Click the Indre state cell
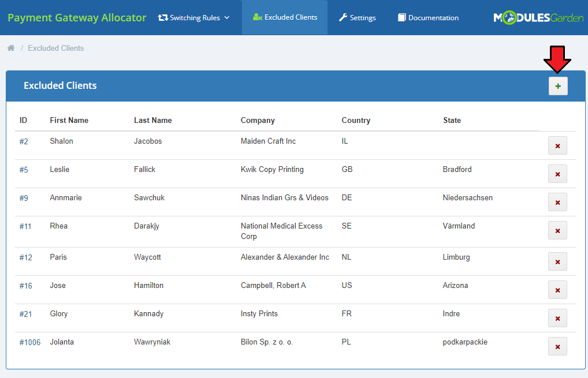Image resolution: width=588 pixels, height=378 pixels. (451, 313)
